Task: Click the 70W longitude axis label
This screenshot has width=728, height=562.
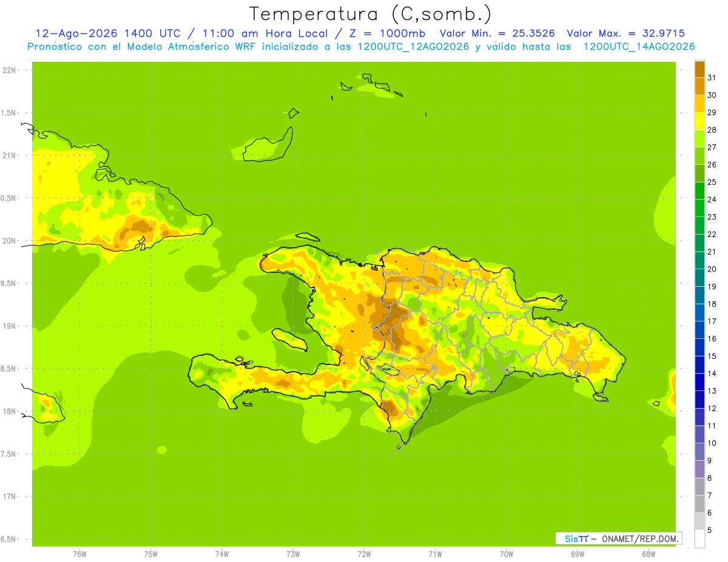Action: tap(507, 554)
